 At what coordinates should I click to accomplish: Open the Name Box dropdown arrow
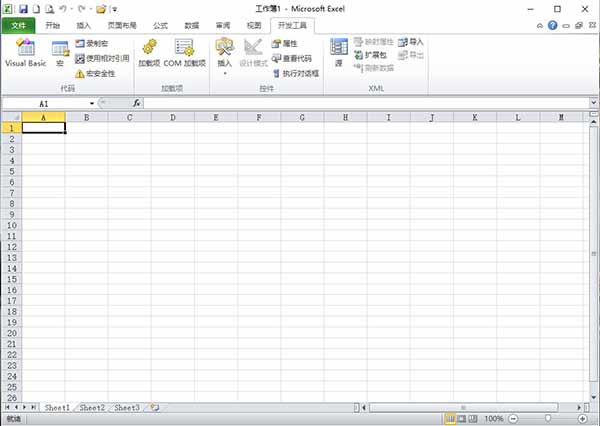pos(92,103)
